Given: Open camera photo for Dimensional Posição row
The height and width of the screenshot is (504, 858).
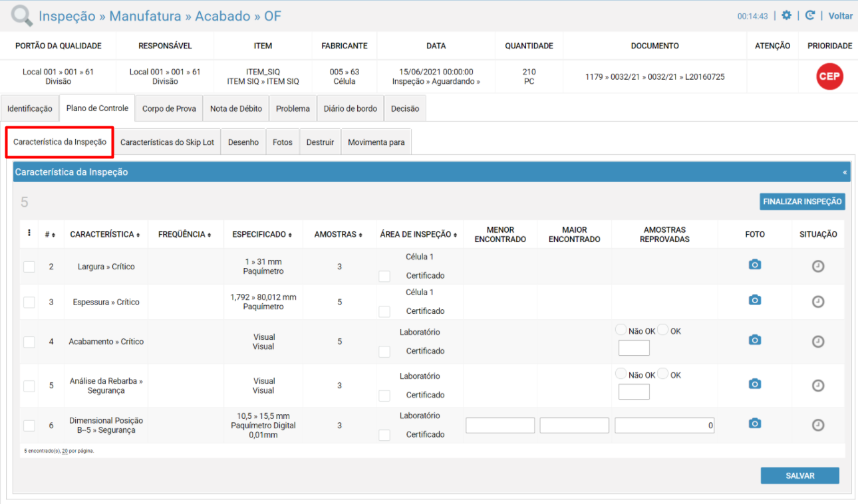Looking at the screenshot, I should [x=755, y=424].
